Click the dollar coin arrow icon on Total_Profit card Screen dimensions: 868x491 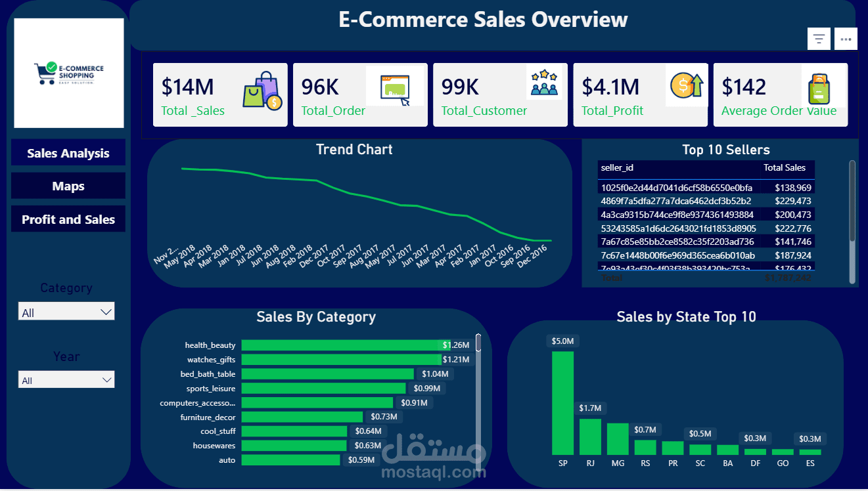coord(687,85)
